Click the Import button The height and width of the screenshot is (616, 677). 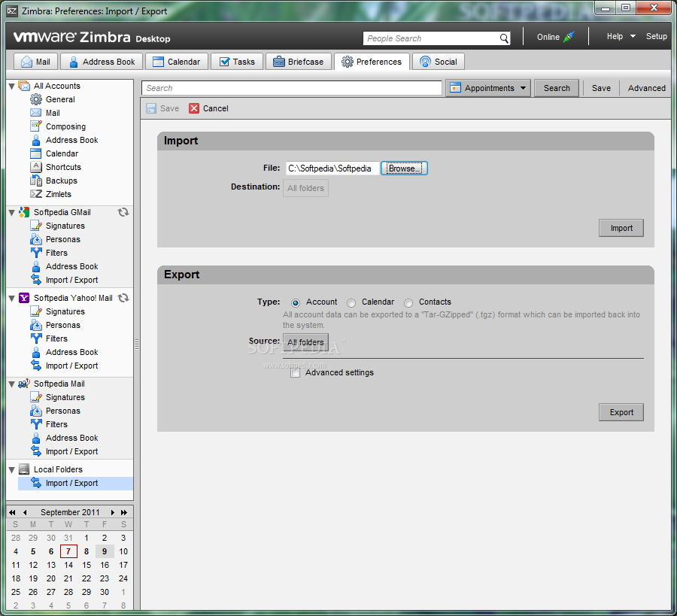(x=621, y=228)
